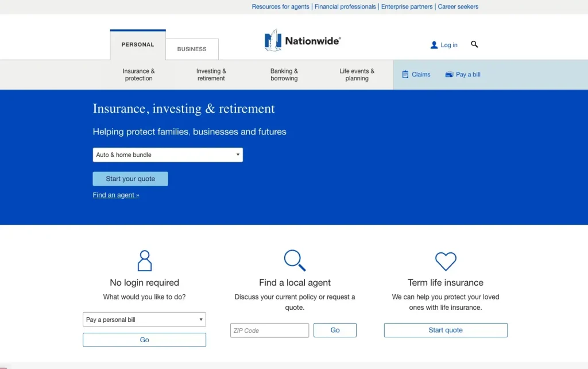Open Resources for agents link
The image size is (588, 369).
pos(280,6)
